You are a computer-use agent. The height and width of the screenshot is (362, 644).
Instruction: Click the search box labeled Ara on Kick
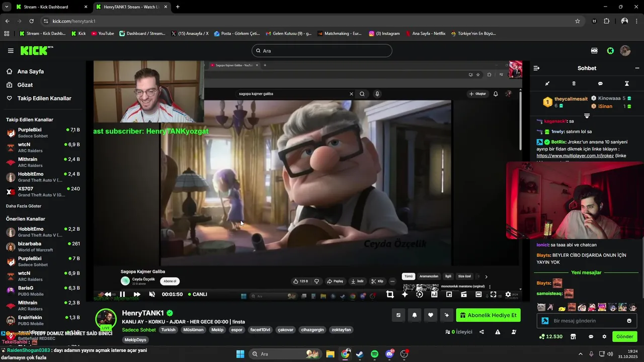[x=322, y=51]
